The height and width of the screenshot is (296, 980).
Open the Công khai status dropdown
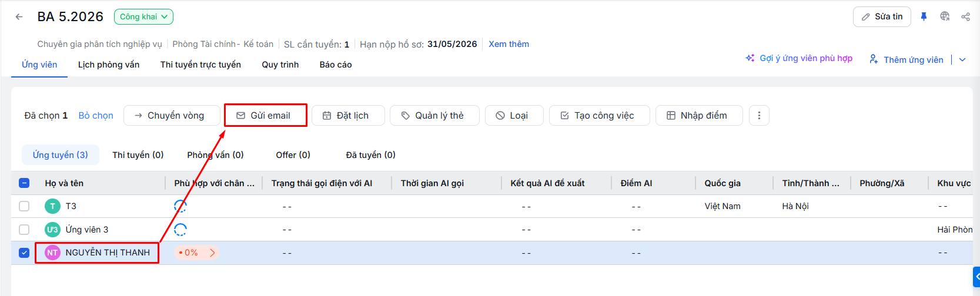tap(143, 17)
